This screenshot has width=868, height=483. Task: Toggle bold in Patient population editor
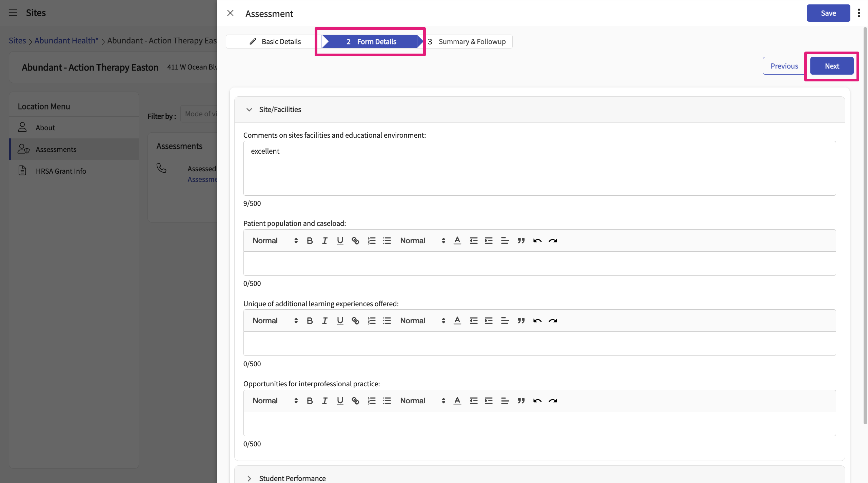tap(310, 240)
